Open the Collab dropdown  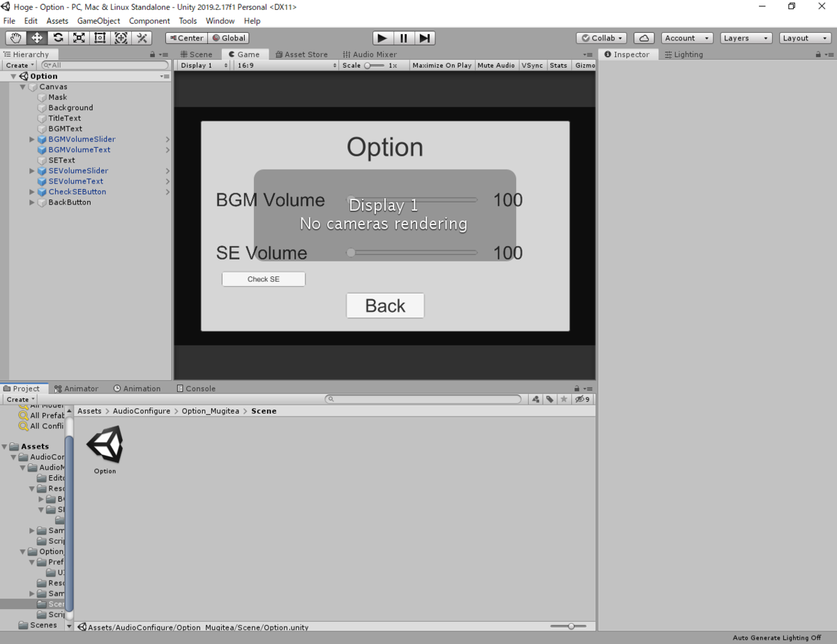601,38
